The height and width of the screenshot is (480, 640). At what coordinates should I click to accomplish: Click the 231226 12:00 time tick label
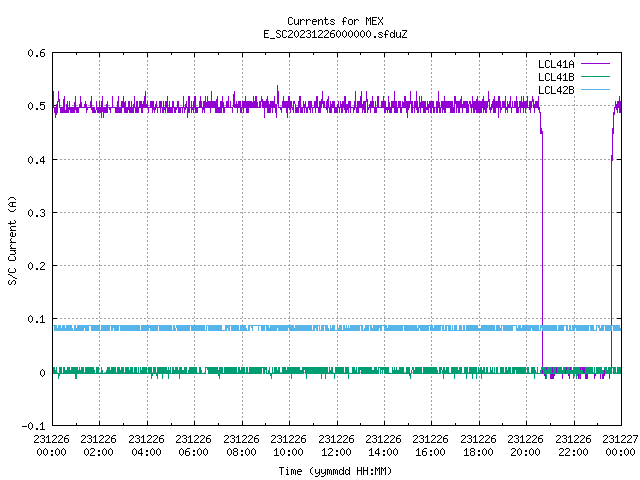(x=336, y=446)
